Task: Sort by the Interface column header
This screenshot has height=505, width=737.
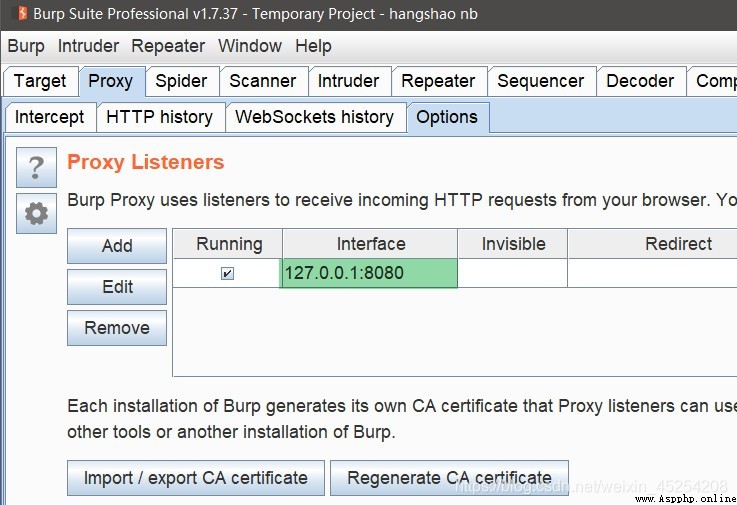Action: [x=370, y=244]
